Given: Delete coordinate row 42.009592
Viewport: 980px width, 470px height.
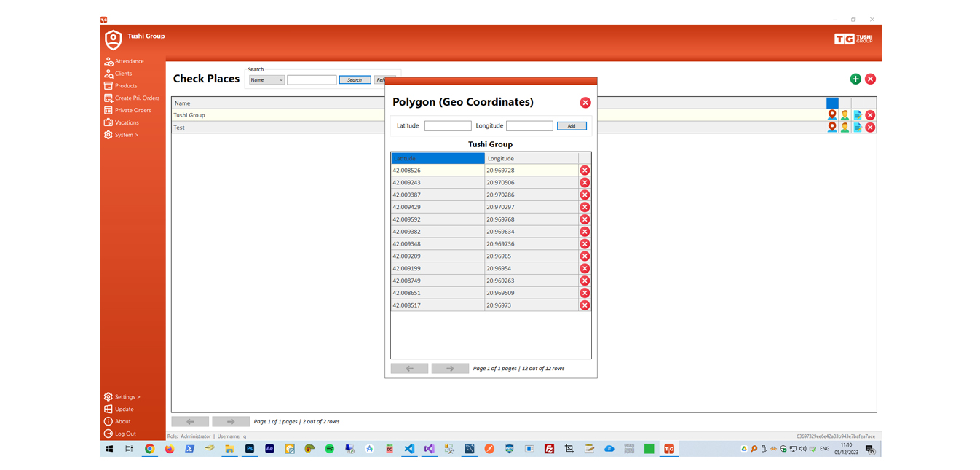Looking at the screenshot, I should click(585, 219).
